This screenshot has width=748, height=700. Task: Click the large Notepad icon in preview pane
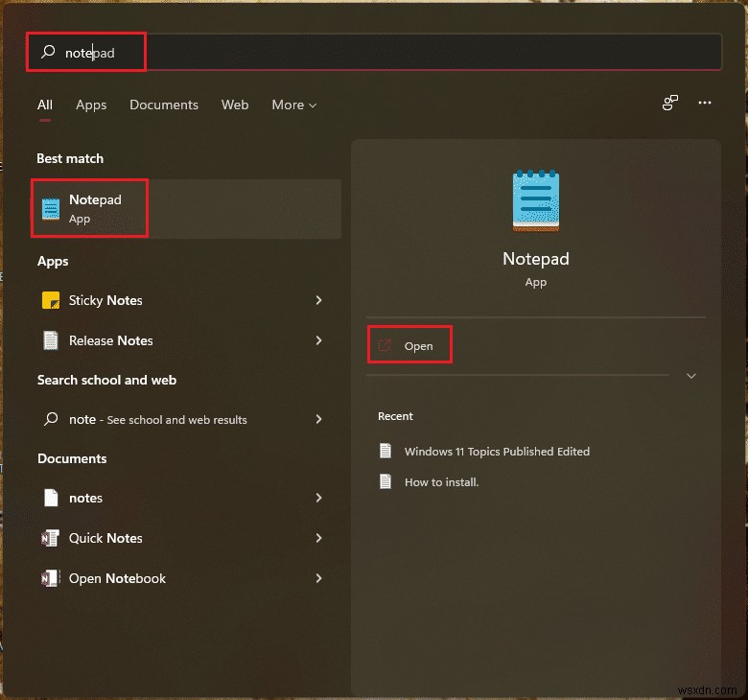536,200
